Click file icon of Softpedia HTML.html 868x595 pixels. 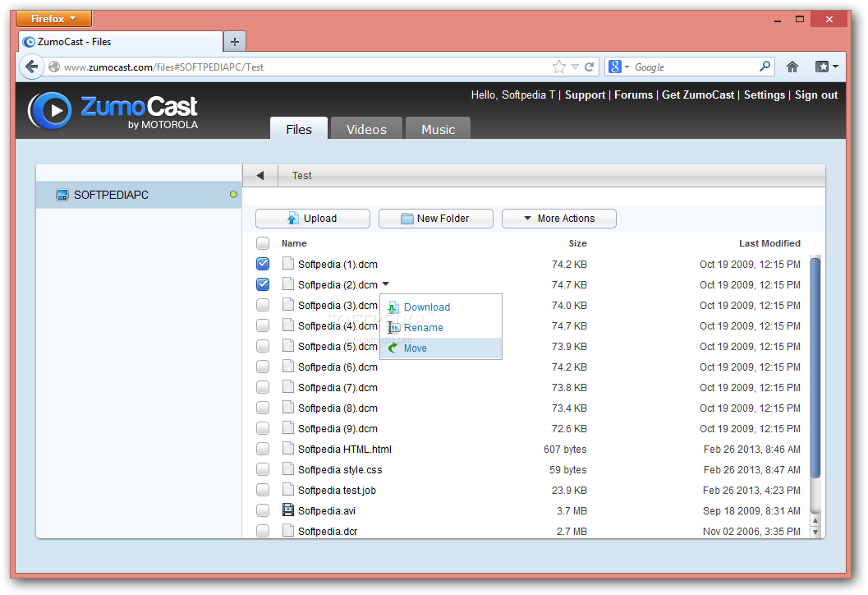click(x=288, y=448)
